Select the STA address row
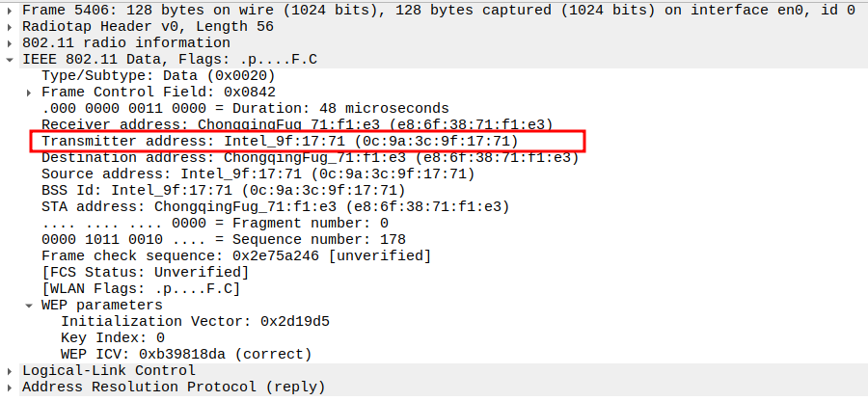 (x=275, y=207)
